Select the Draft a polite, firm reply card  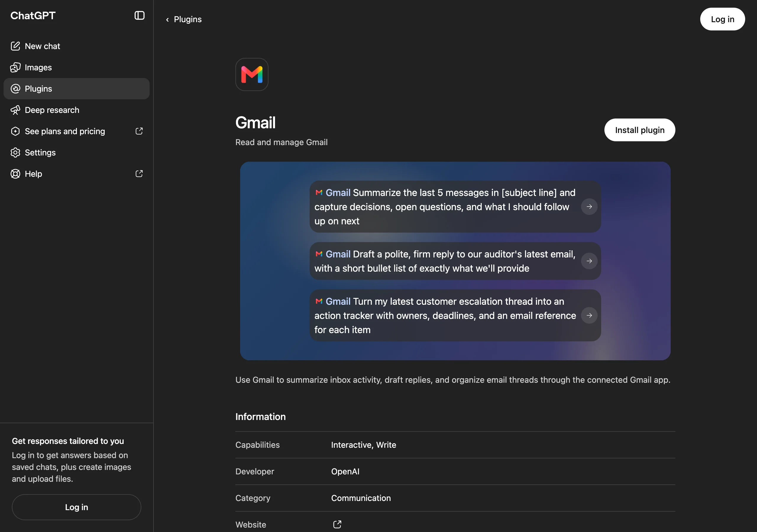coord(455,261)
